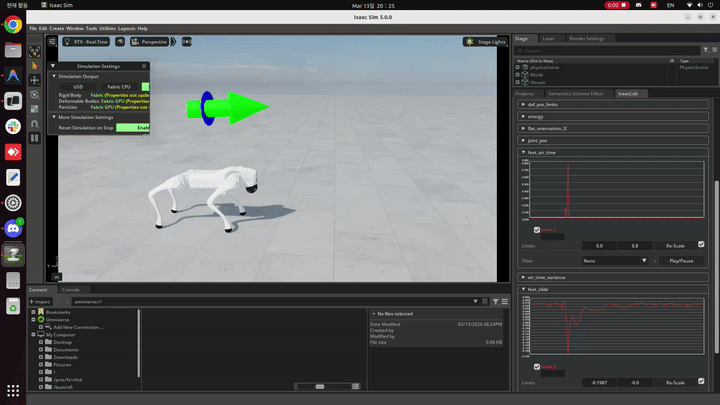Expand the air_time_variance section

pyautogui.click(x=613, y=277)
